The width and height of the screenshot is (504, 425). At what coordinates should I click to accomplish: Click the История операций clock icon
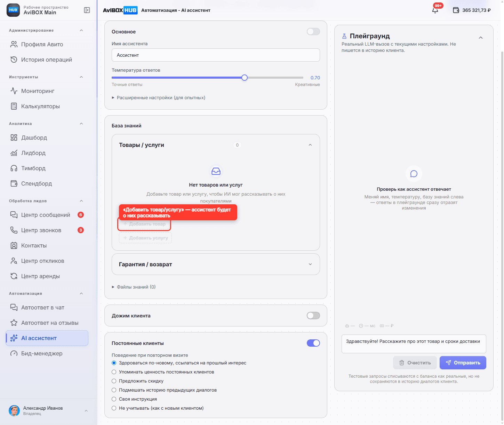click(x=14, y=60)
